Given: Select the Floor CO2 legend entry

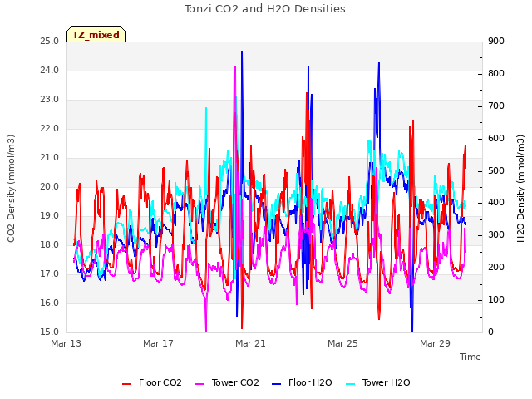Looking at the screenshot, I should [x=152, y=382].
